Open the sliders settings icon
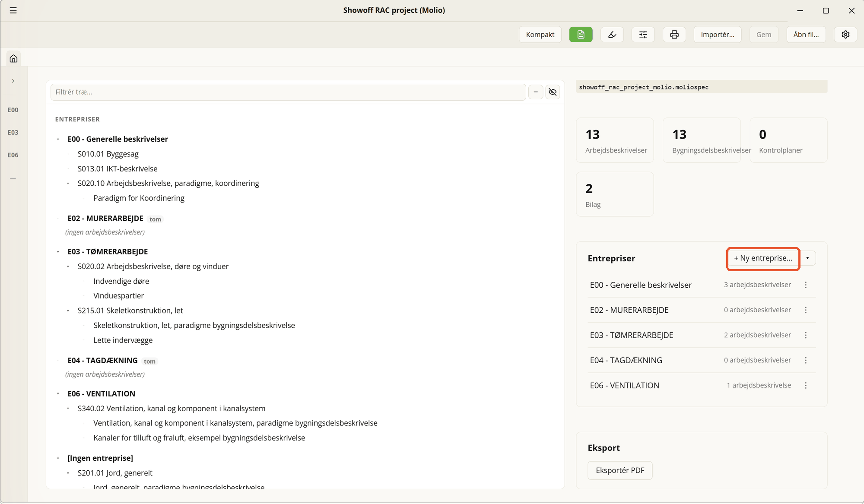This screenshot has height=504, width=864. pyautogui.click(x=643, y=35)
